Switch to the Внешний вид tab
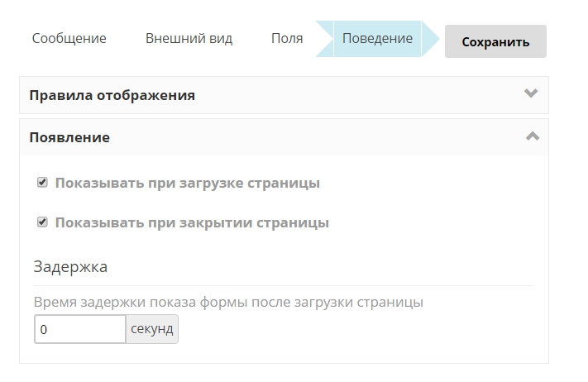 [189, 39]
